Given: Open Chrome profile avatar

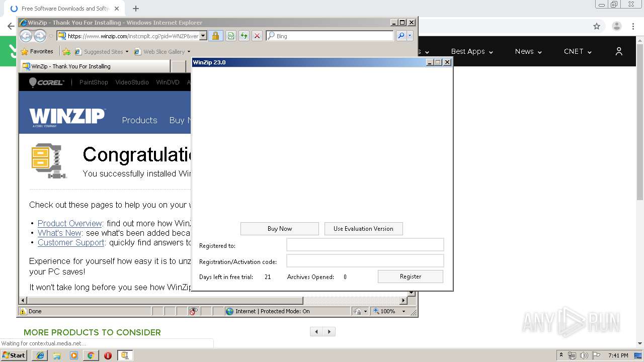Looking at the screenshot, I should pyautogui.click(x=617, y=26).
